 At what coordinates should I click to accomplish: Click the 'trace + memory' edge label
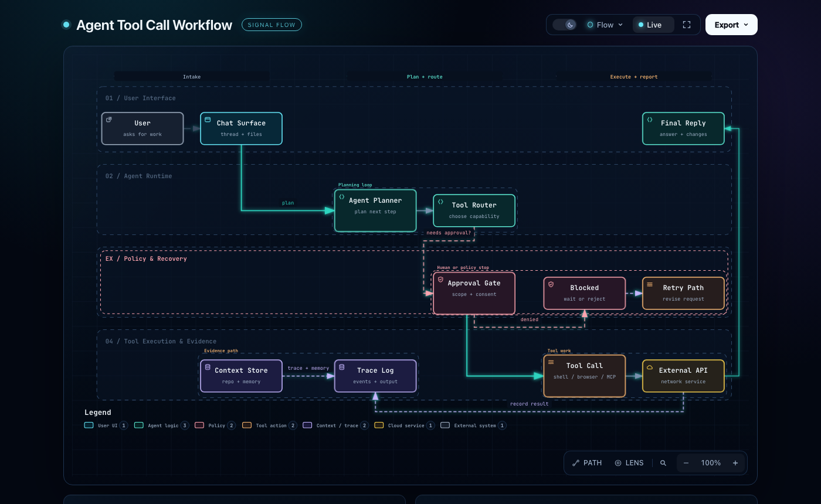308,368
